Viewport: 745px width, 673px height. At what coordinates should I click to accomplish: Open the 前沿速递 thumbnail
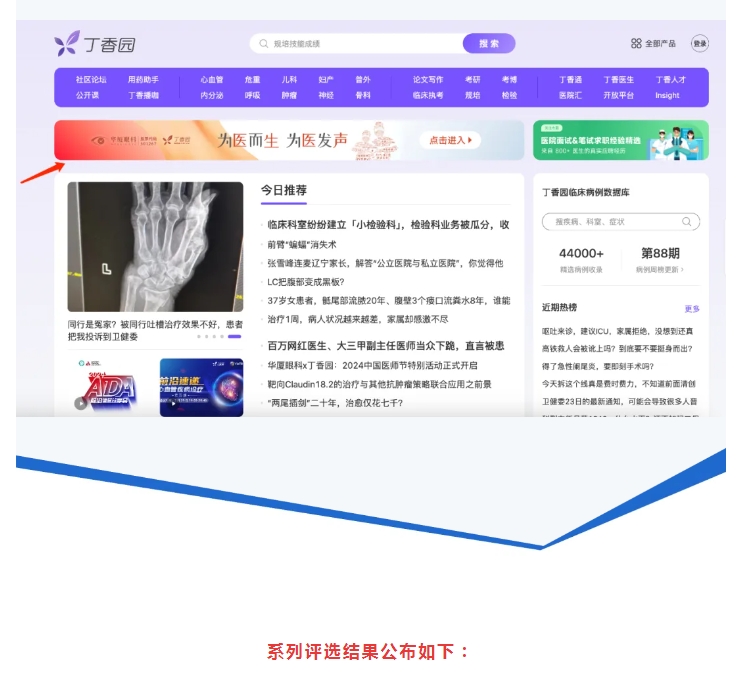201,387
